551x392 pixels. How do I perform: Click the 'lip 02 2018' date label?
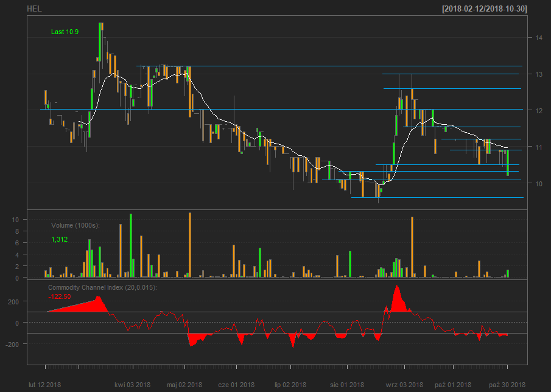point(290,385)
